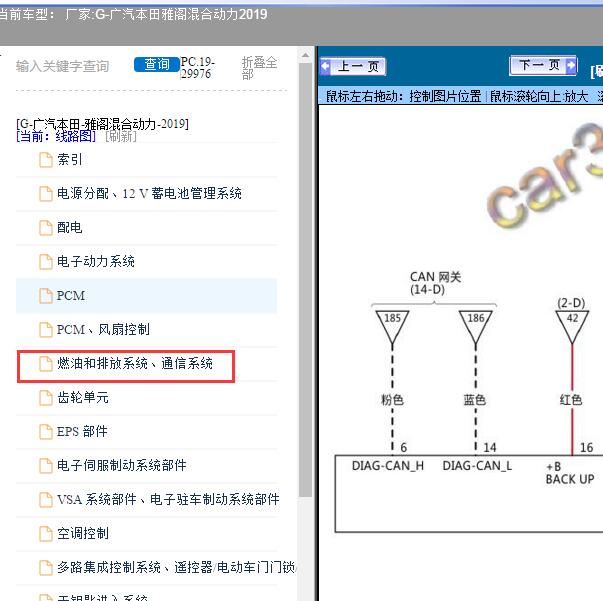Focus the keyword search input field
Viewport: 603px width, 601px height.
pos(62,66)
